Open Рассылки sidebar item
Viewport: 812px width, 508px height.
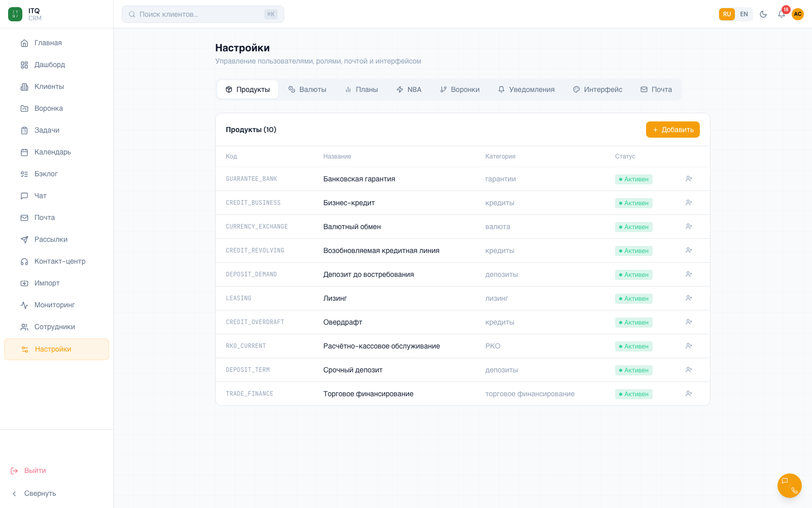56,239
